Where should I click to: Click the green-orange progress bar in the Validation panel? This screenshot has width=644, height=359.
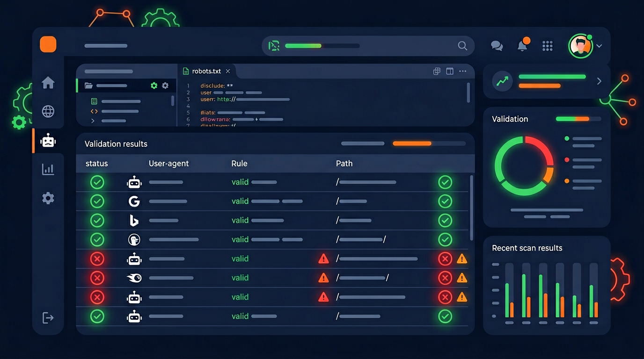pos(578,119)
